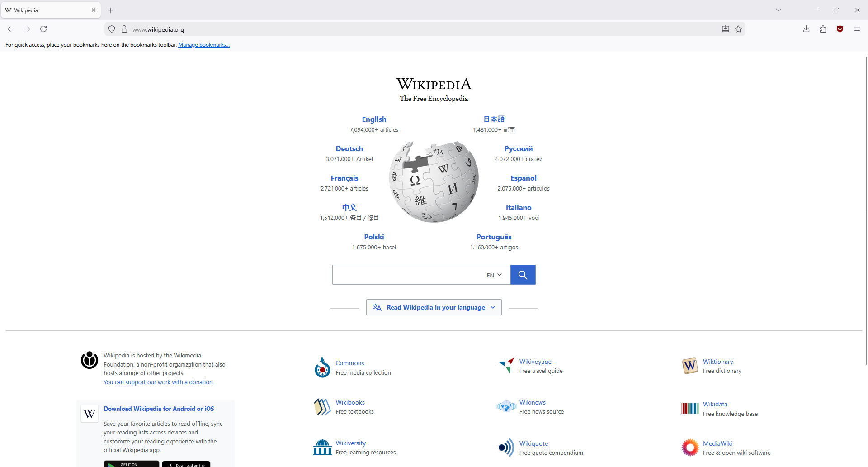Open a new tab with plus button
Image resolution: width=868 pixels, height=467 pixels.
(111, 10)
